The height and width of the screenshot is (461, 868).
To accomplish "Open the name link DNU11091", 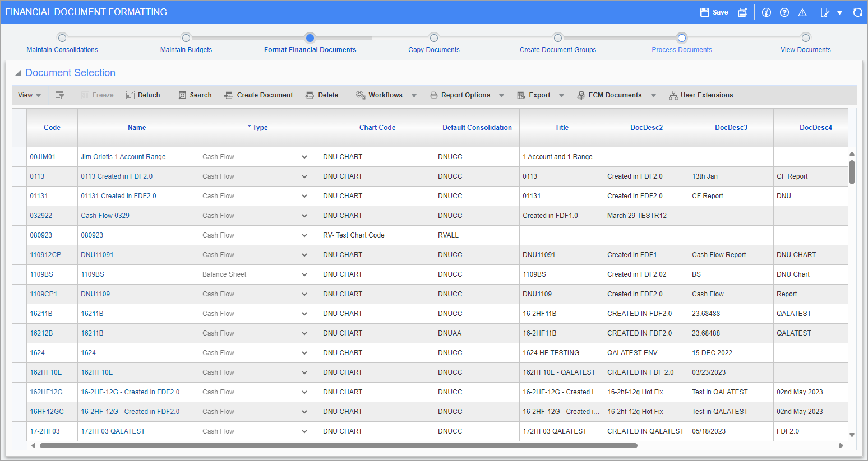I will click(x=97, y=255).
